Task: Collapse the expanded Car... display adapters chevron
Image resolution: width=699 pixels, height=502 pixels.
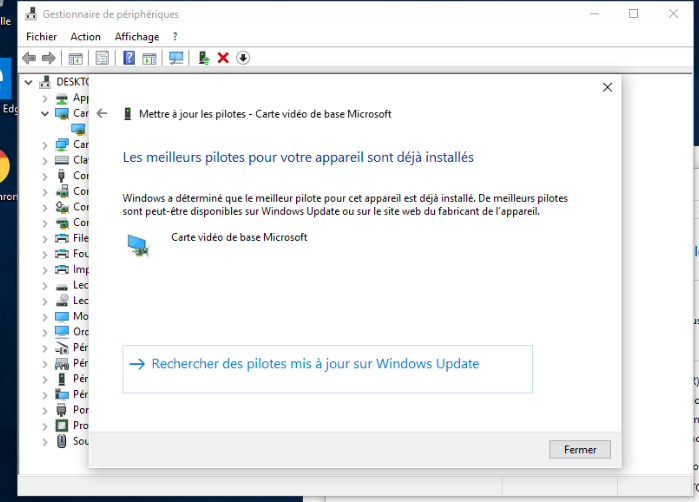Action: tap(45, 114)
